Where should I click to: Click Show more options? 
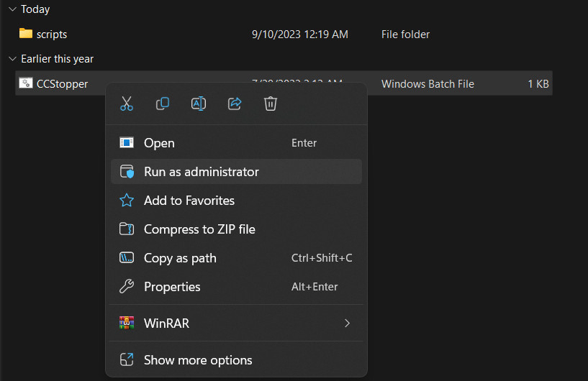click(198, 360)
